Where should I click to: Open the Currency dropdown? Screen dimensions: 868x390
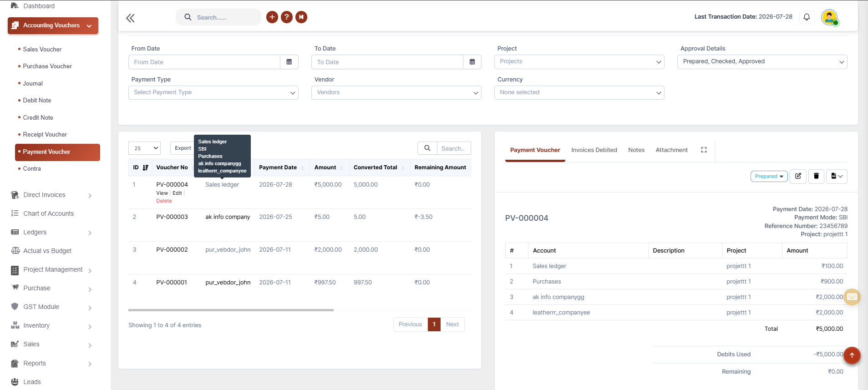pyautogui.click(x=579, y=92)
